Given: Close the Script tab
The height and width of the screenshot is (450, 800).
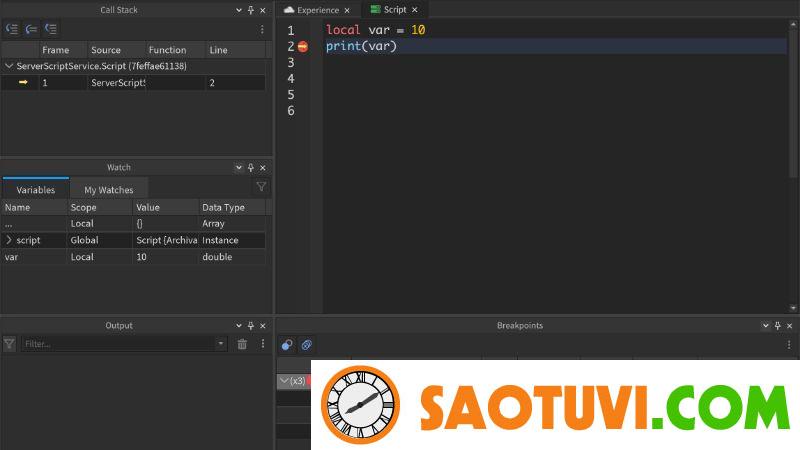Looking at the screenshot, I should [415, 10].
